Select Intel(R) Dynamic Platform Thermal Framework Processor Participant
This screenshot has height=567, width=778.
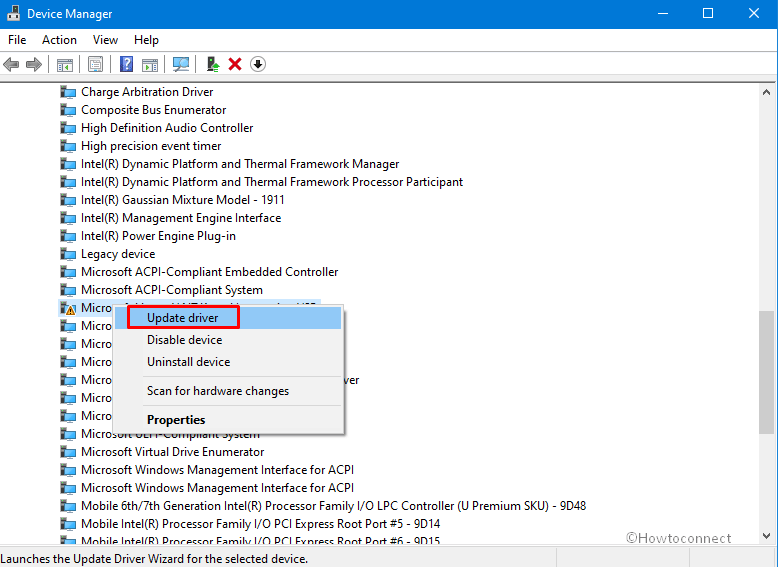(x=272, y=182)
